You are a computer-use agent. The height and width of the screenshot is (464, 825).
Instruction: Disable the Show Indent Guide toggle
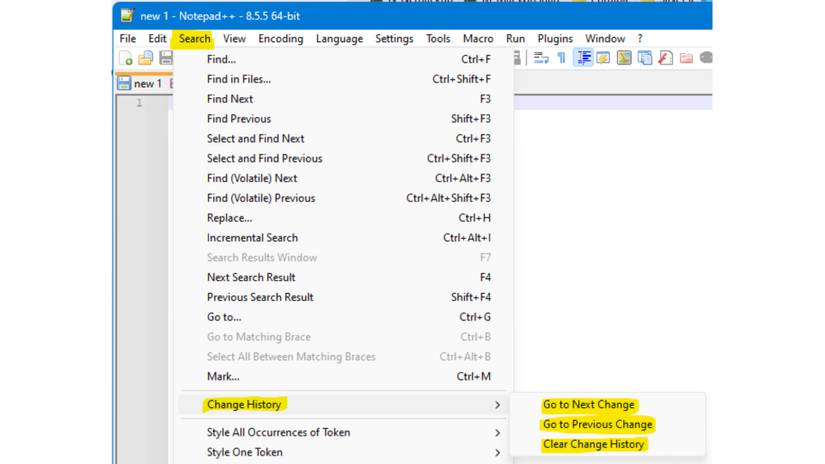pyautogui.click(x=582, y=59)
